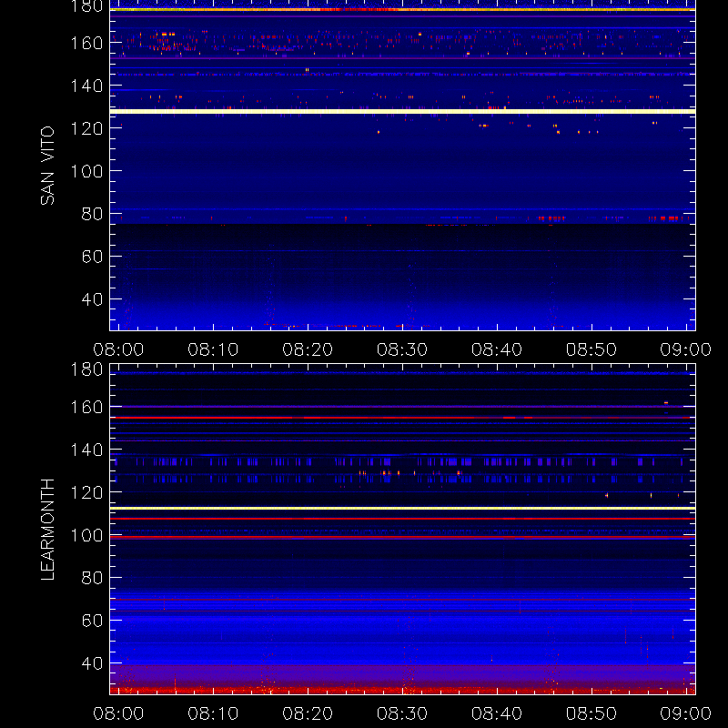This screenshot has width=728, height=728.
Task: Click the 08:10 time label under LEARMONTH plot
Action: coord(213,713)
